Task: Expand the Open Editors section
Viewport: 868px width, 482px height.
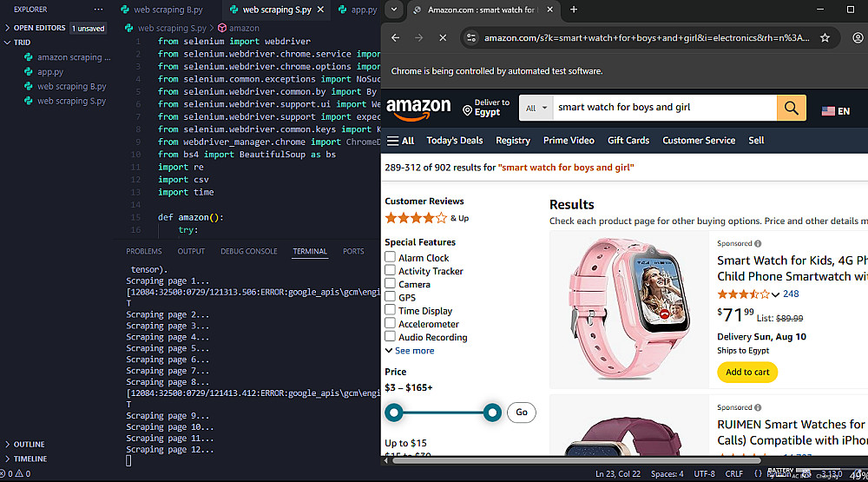Action: tap(39, 28)
